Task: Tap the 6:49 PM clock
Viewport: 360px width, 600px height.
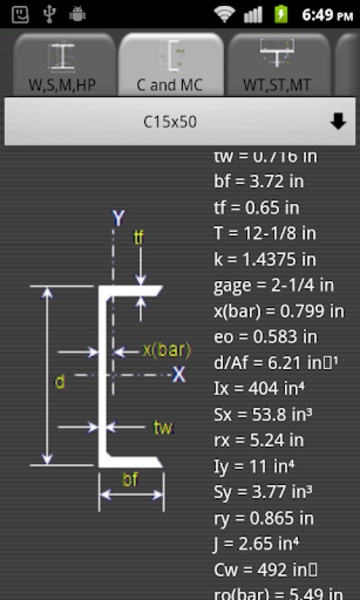Action: pos(327,15)
